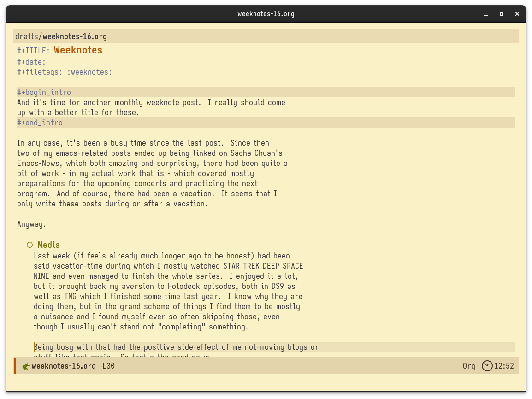Click the green bird icon in the mode line
The height and width of the screenshot is (399, 532).
pyautogui.click(x=26, y=366)
